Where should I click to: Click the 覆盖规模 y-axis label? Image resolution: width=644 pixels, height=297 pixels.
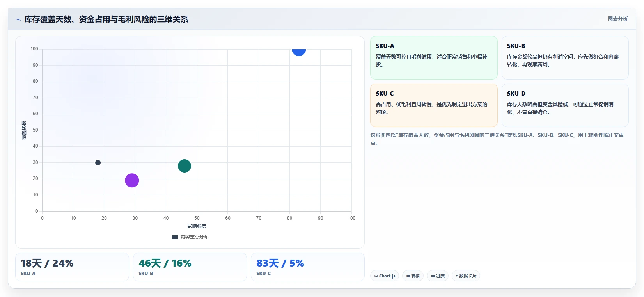click(x=24, y=130)
